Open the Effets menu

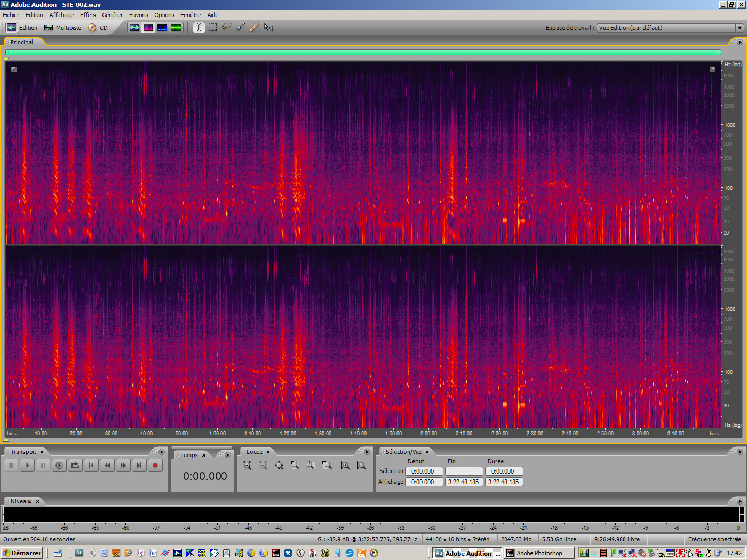88,14
